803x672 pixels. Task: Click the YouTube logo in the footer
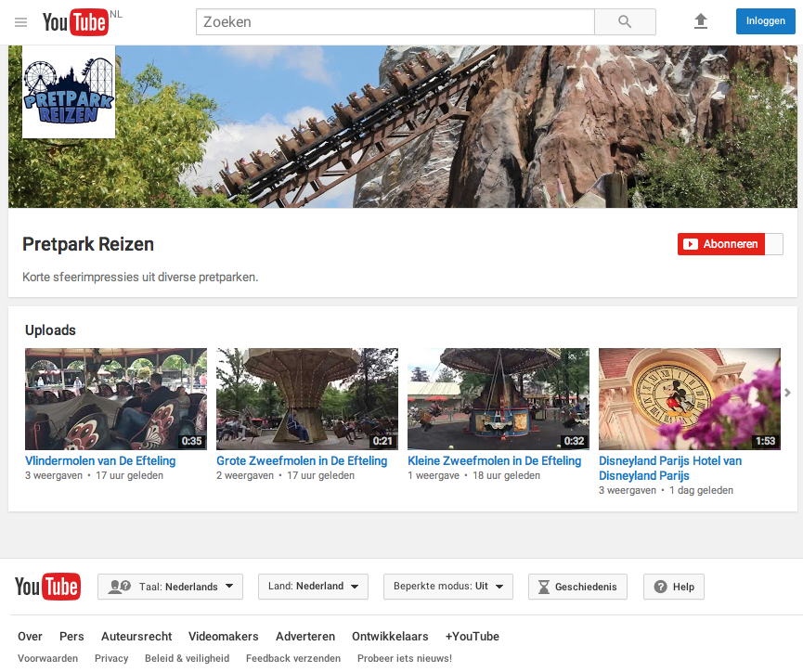click(47, 587)
